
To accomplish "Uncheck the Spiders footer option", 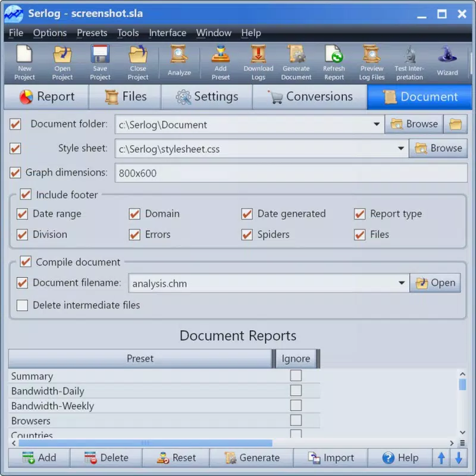I will click(247, 234).
